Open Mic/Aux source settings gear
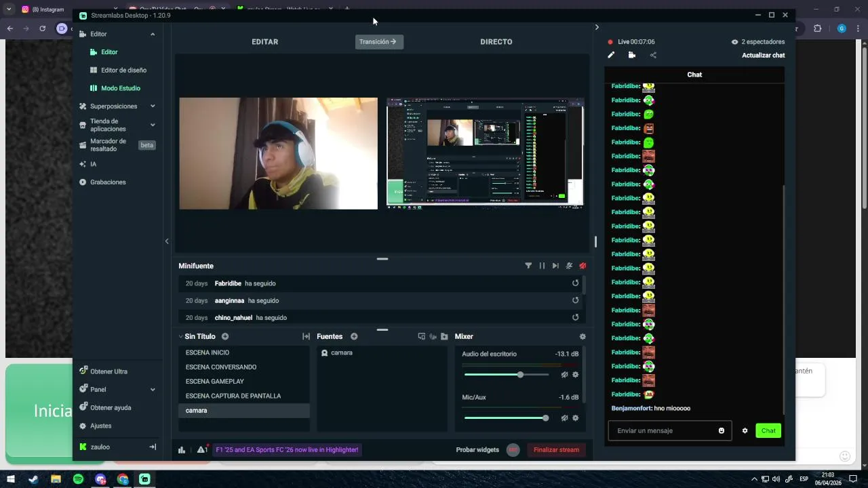The width and height of the screenshot is (868, 488). tap(576, 418)
